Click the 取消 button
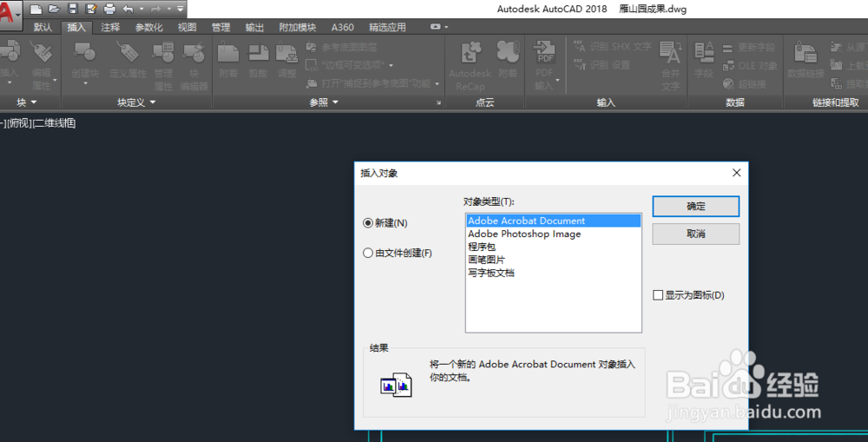Viewport: 868px width, 442px height. coord(696,234)
